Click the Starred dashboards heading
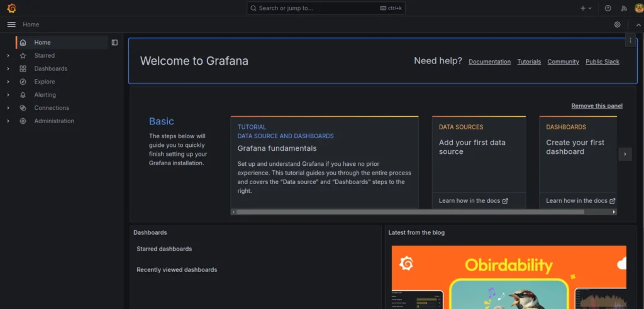 pyautogui.click(x=164, y=249)
